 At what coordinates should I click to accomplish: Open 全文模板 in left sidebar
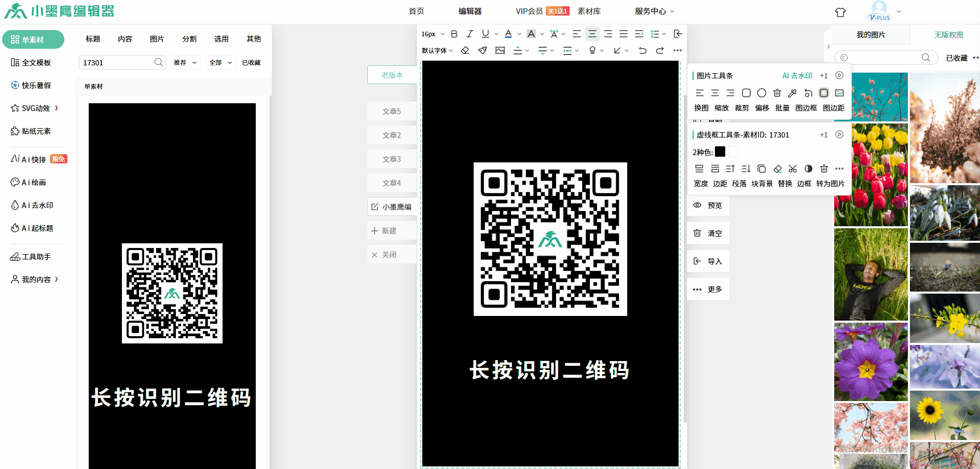[32, 62]
